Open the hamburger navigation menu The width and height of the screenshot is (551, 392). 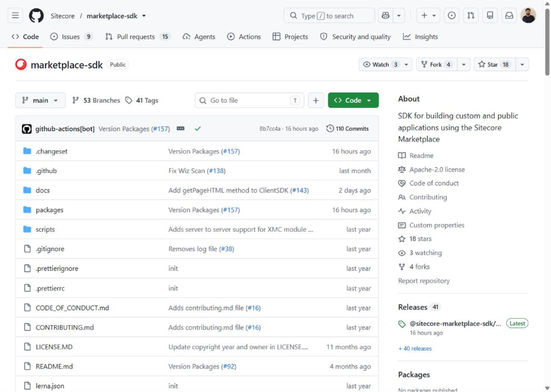coord(15,16)
